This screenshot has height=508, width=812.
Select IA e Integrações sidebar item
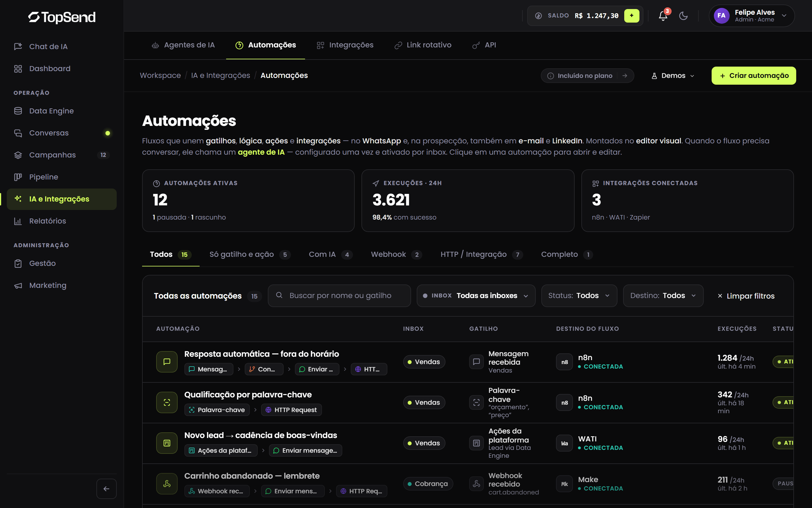click(x=62, y=199)
